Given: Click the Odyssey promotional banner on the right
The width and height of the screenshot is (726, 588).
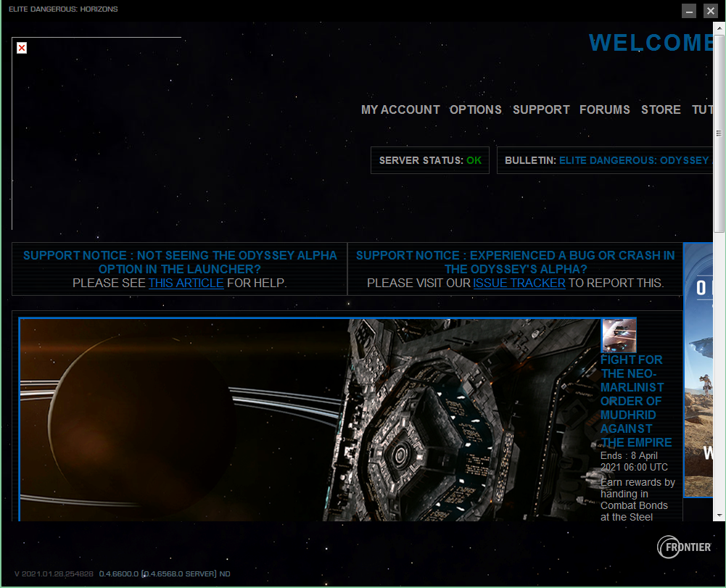Looking at the screenshot, I should click(698, 370).
